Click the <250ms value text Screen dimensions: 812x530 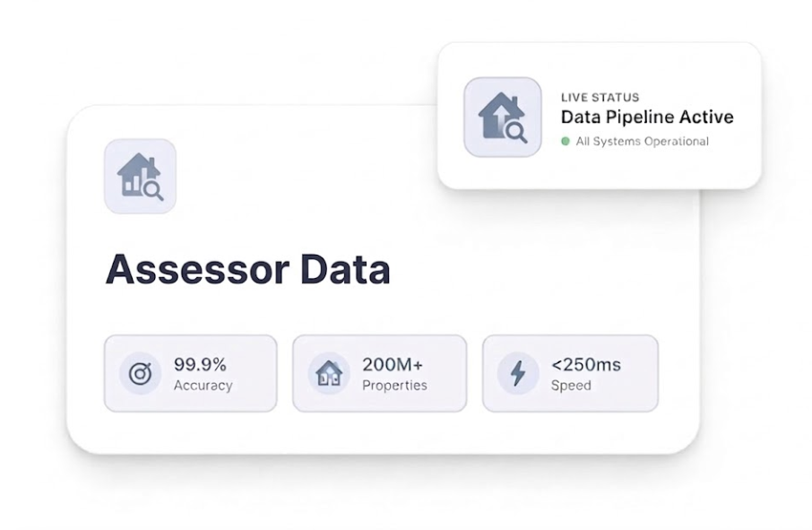(586, 364)
